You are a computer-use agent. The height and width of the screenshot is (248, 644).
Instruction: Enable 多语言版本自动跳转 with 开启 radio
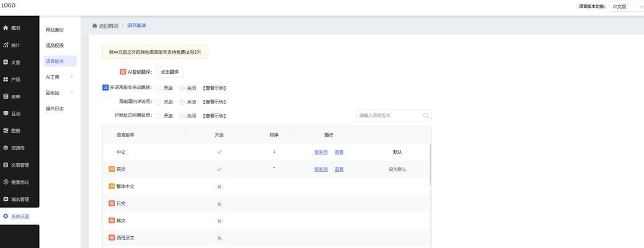pyautogui.click(x=159, y=88)
